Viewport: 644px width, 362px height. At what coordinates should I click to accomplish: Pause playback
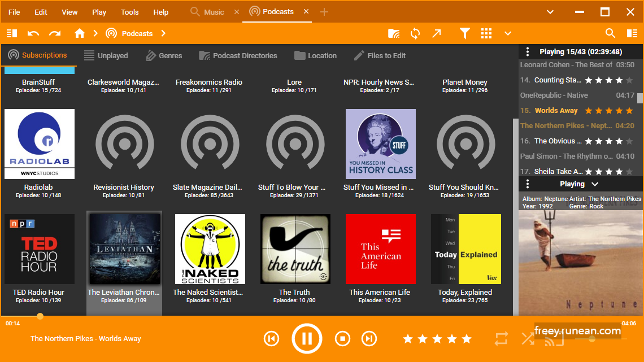point(307,339)
